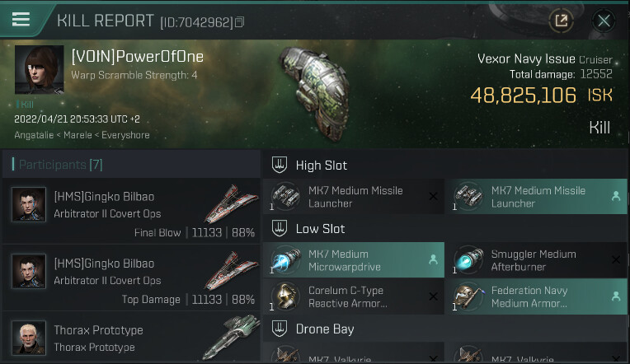The width and height of the screenshot is (630, 364).
Task: Close the kill report window
Action: point(604,21)
